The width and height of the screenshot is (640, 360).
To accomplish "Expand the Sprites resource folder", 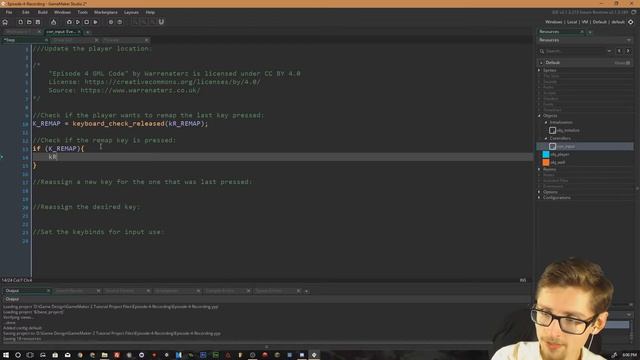I will 539,70.
